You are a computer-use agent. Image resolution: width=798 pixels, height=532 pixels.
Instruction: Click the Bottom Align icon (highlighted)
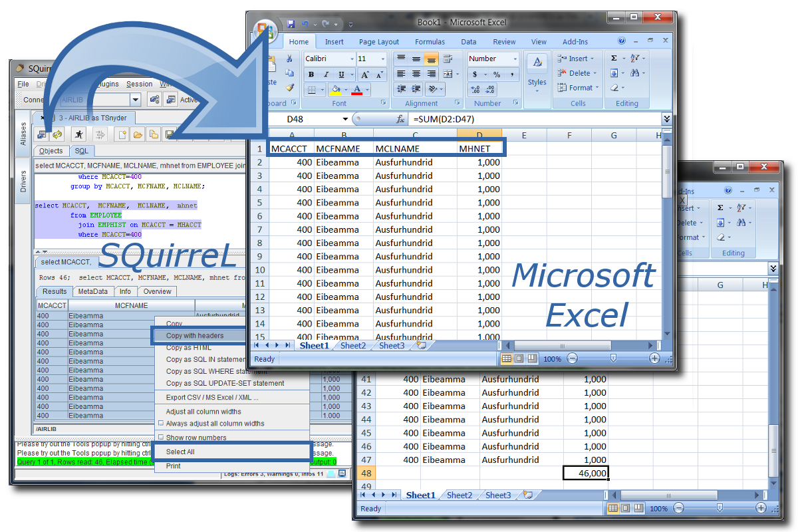[431, 59]
